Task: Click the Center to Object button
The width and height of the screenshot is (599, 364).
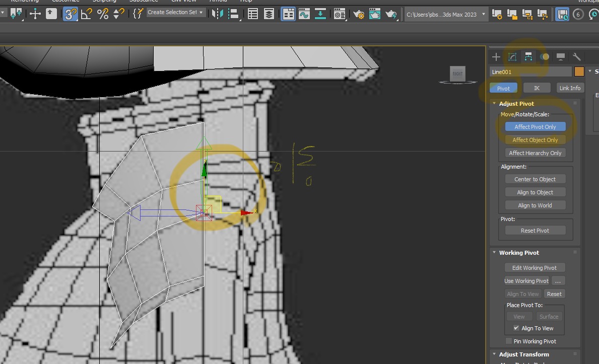Action: (535, 179)
